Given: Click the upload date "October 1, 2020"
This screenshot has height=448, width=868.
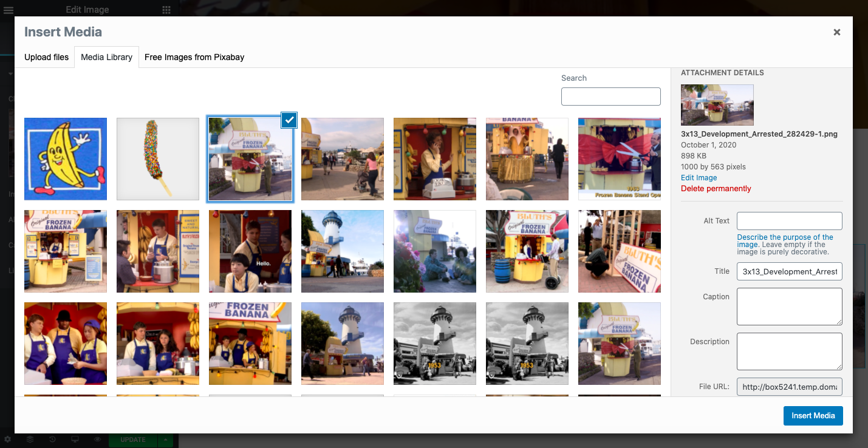Looking at the screenshot, I should pos(708,145).
